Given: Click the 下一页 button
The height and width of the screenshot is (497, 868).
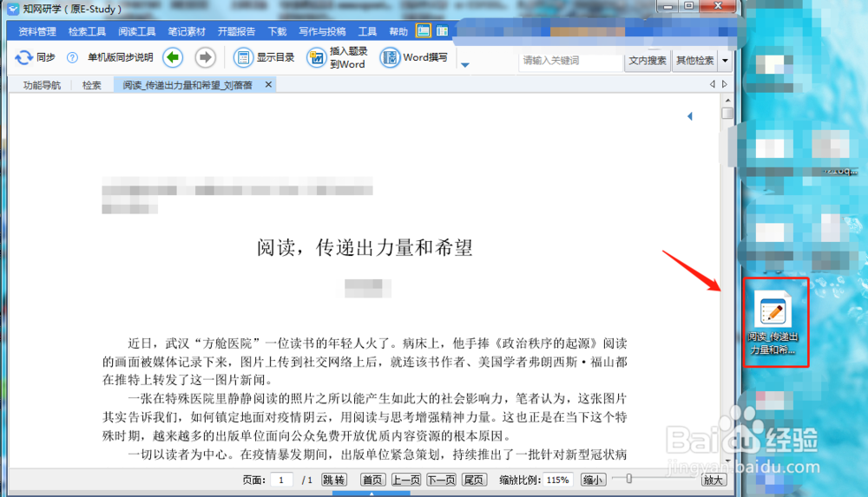Looking at the screenshot, I should coord(441,480).
